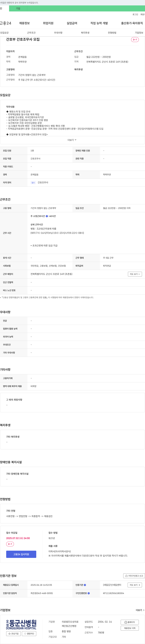145x644 pixels.
Task: Open the 로그인 link
Action: (x=135, y=14)
